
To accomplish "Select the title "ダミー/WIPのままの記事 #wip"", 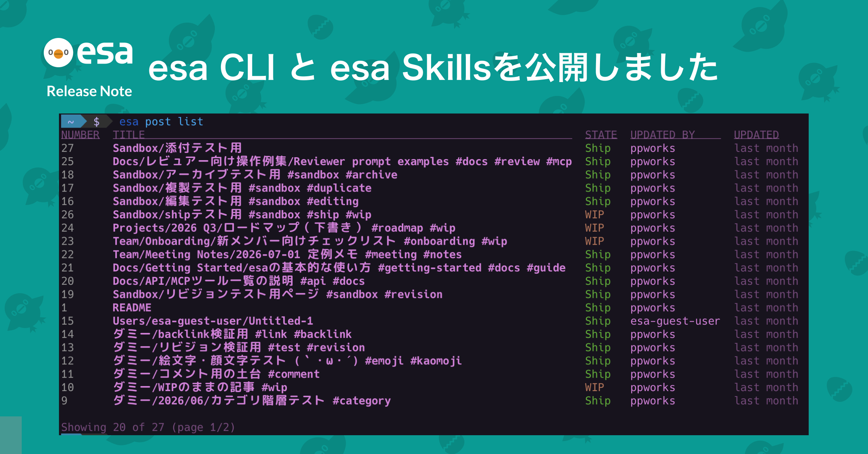I will click(200, 387).
